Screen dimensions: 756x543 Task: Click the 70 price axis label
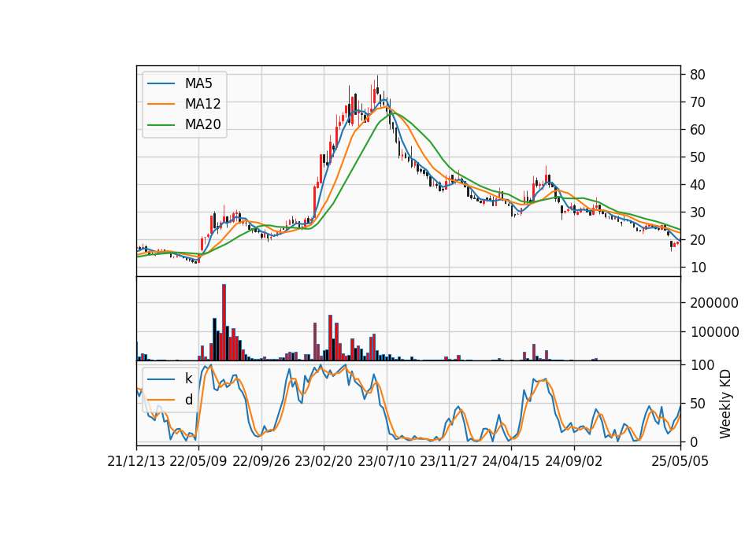point(698,102)
